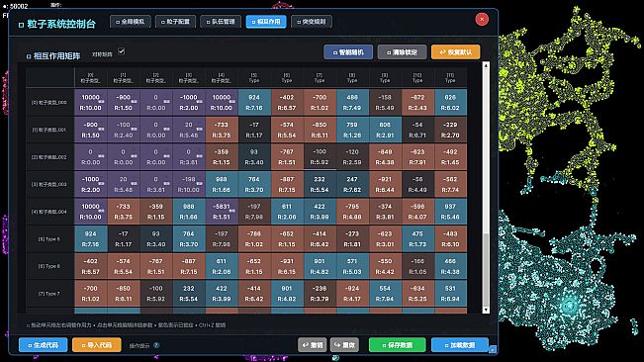Open the 粒子配置 tab

coord(175,22)
